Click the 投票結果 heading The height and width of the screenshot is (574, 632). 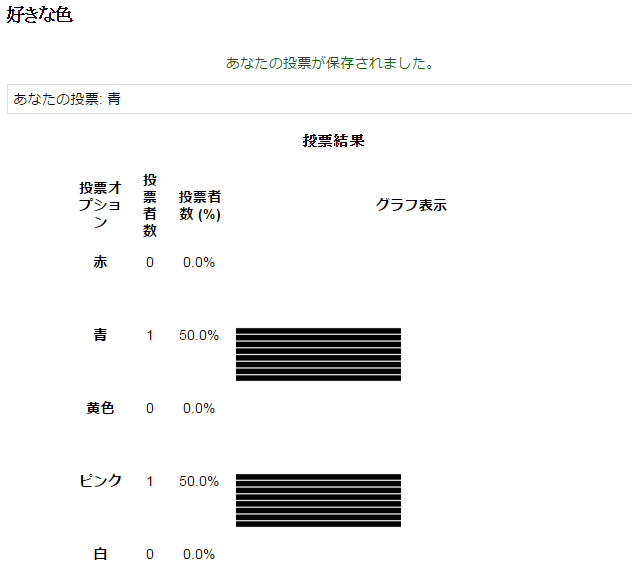point(333,140)
